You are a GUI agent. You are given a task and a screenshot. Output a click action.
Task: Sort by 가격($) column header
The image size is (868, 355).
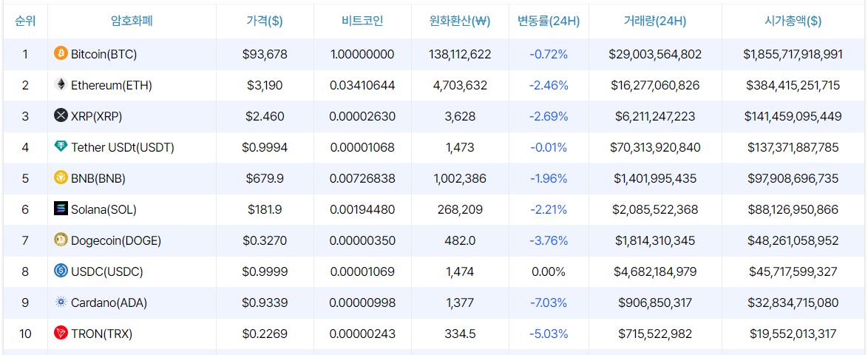265,21
